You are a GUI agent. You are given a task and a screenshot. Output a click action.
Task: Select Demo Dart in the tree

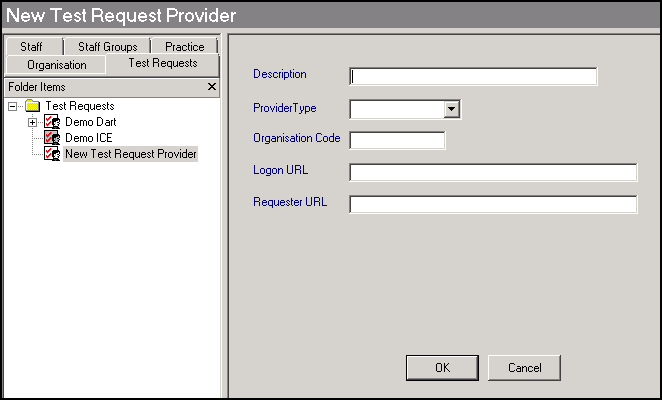tap(91, 122)
